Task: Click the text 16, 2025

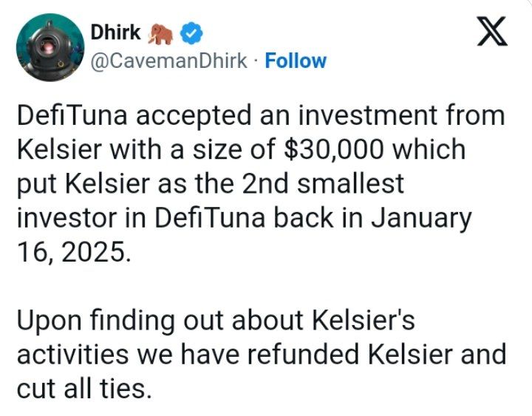Action: (x=74, y=252)
